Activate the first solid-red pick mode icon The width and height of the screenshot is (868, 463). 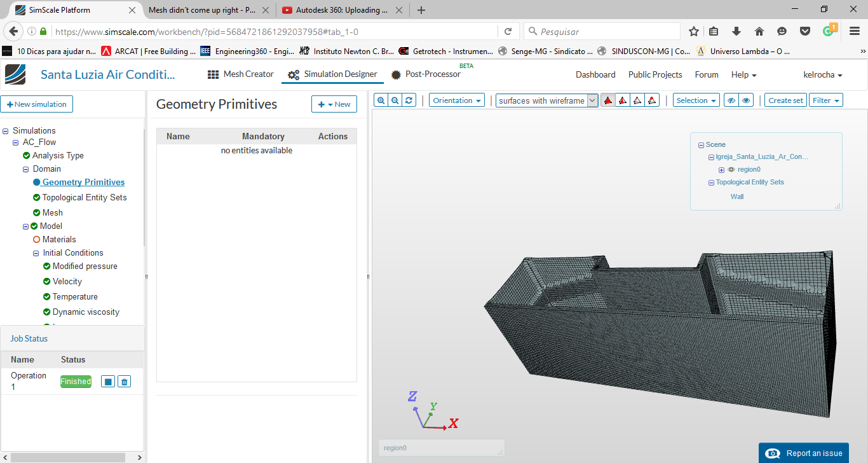[x=608, y=100]
